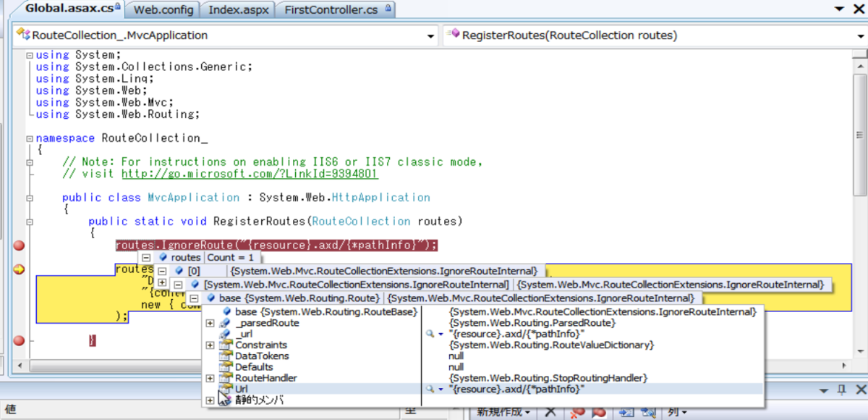The height and width of the screenshot is (420, 868).
Task: Switch to the Index.aspx tab
Action: coord(237,10)
